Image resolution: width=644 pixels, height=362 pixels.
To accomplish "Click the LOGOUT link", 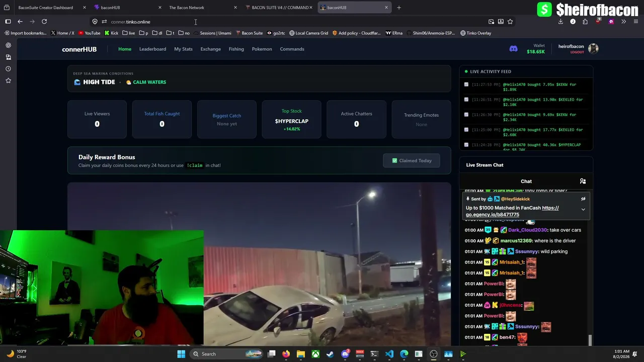I will click(577, 52).
